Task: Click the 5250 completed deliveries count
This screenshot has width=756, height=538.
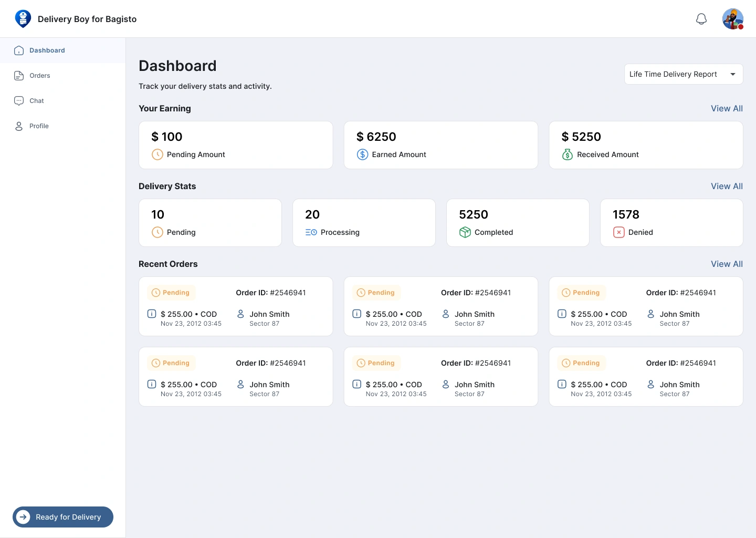Action: coord(474,214)
